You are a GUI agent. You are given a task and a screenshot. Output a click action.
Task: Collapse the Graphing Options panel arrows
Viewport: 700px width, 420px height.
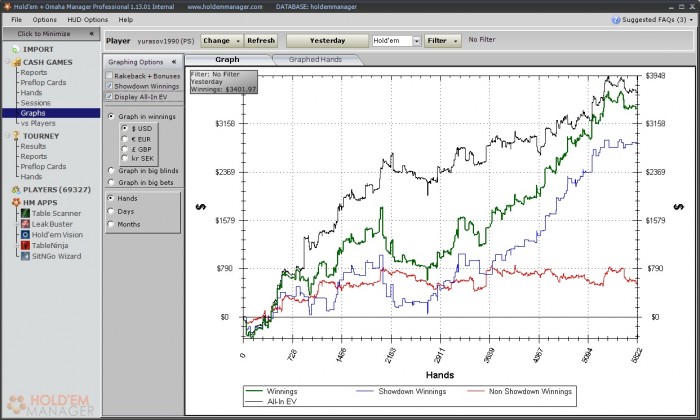tap(174, 62)
